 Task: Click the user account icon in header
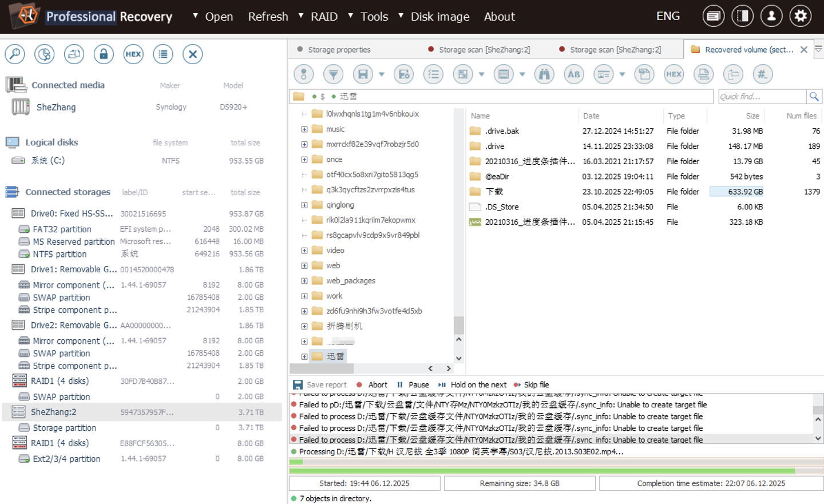771,16
